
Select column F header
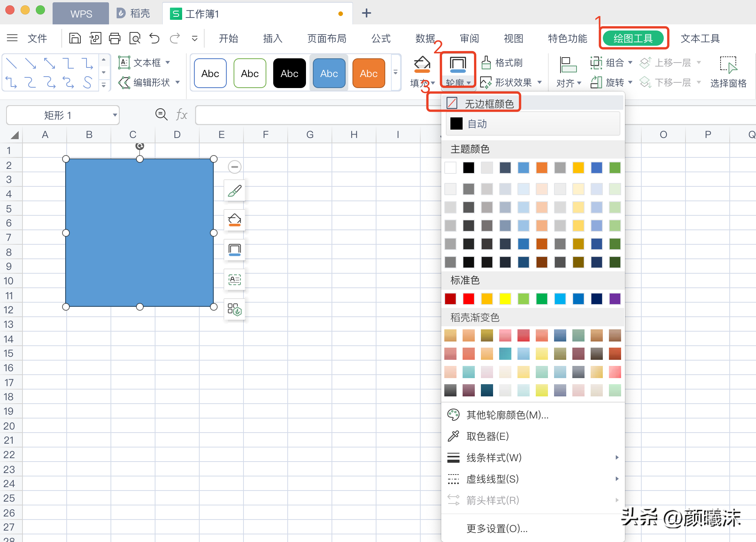[266, 135]
